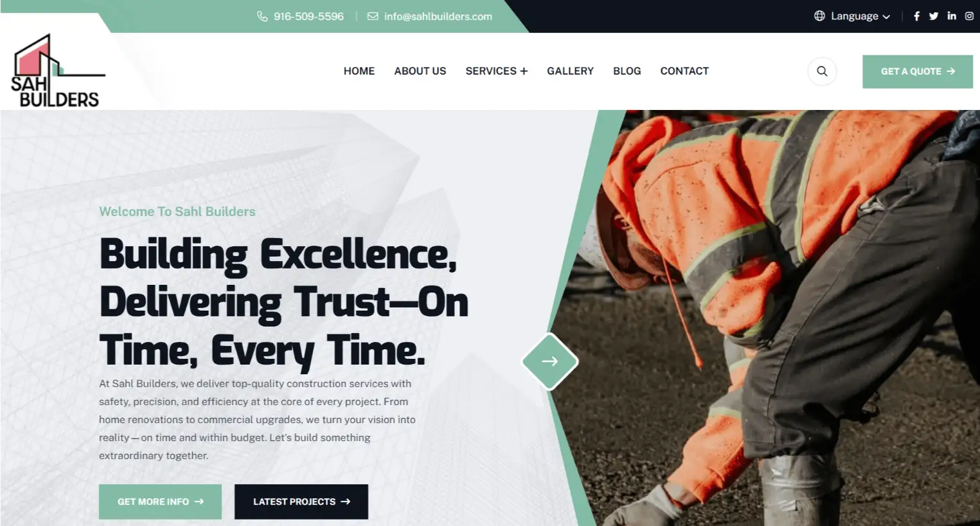980x526 pixels.
Task: Expand the Services submenu
Action: (496, 71)
